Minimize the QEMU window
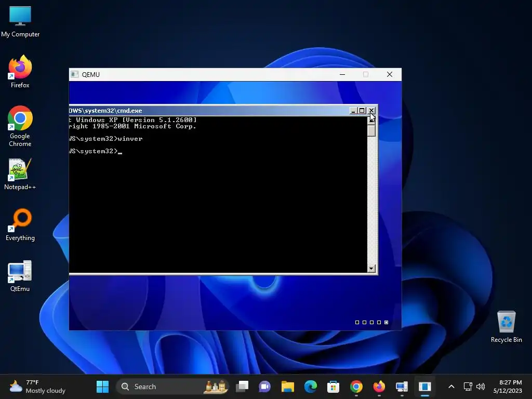 tap(342, 74)
